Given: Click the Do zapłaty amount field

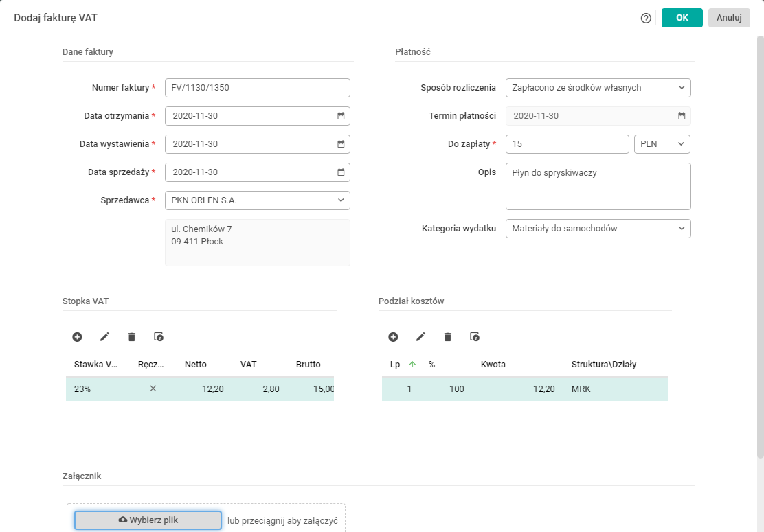Looking at the screenshot, I should (x=567, y=144).
